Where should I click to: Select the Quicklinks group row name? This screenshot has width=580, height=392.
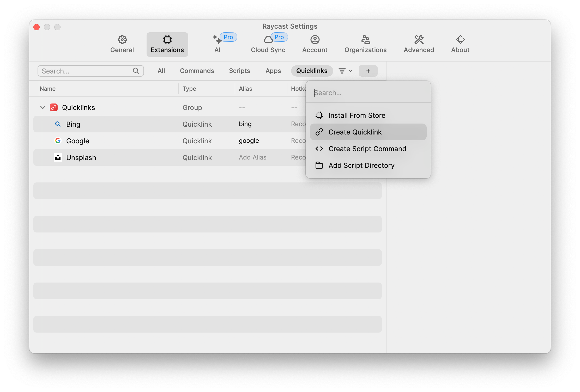pos(78,108)
